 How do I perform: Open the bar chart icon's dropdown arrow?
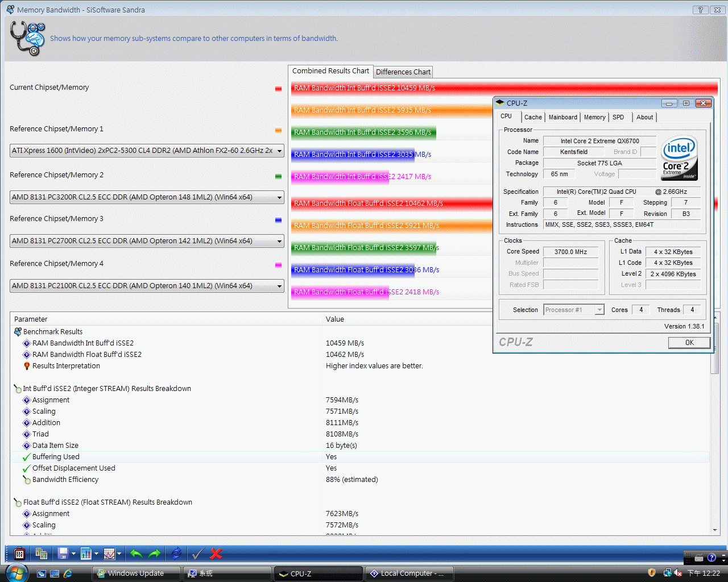point(96,554)
